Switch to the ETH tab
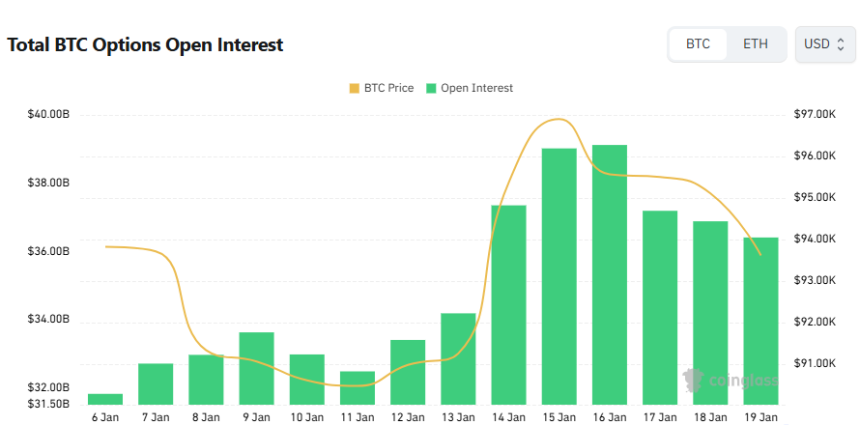Screen dimensions: 860x425 755,44
